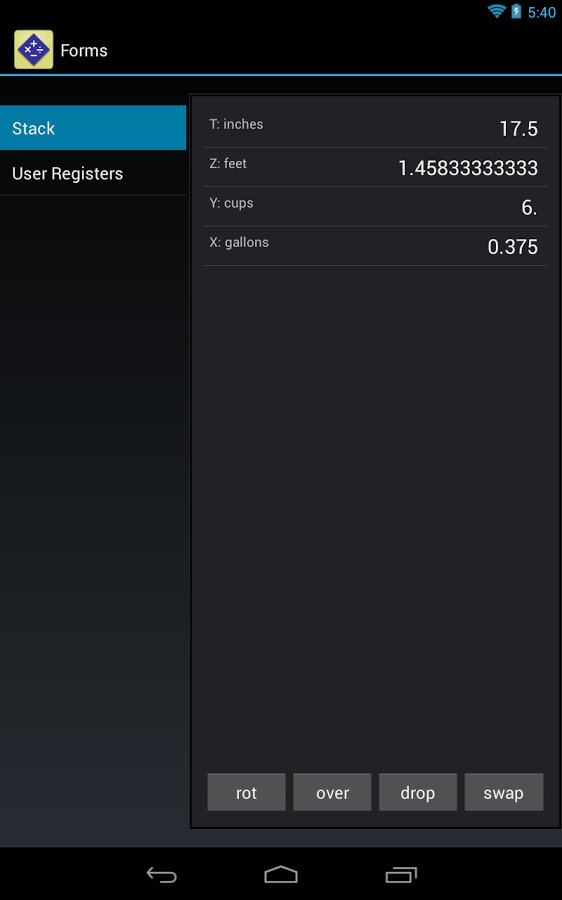
Task: Open the recent apps icon
Action: tap(401, 874)
